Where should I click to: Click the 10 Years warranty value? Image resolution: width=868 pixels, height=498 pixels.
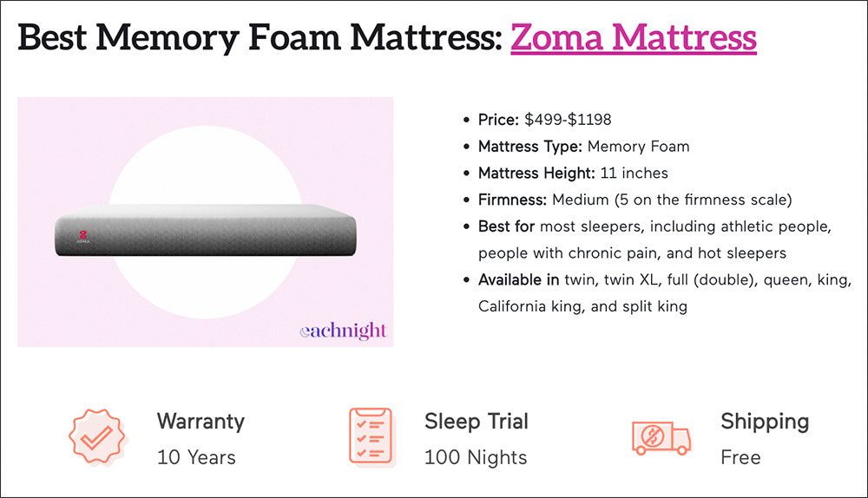click(x=196, y=457)
